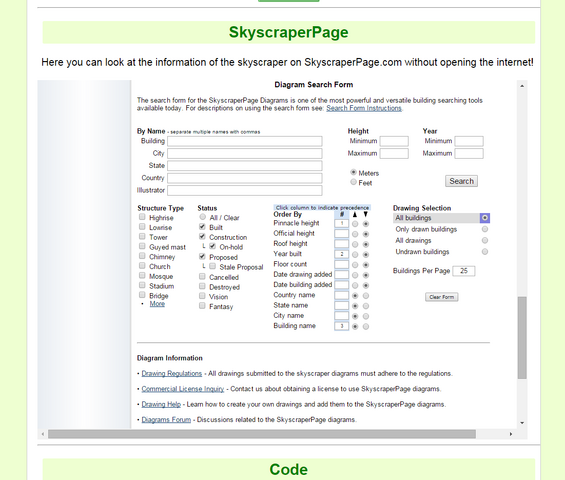Check the Chimney checkbox
The height and width of the screenshot is (480, 565).
coord(142,256)
